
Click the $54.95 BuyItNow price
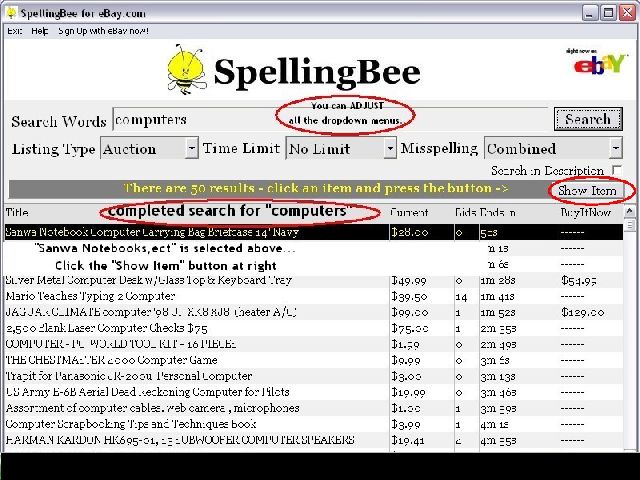click(579, 280)
